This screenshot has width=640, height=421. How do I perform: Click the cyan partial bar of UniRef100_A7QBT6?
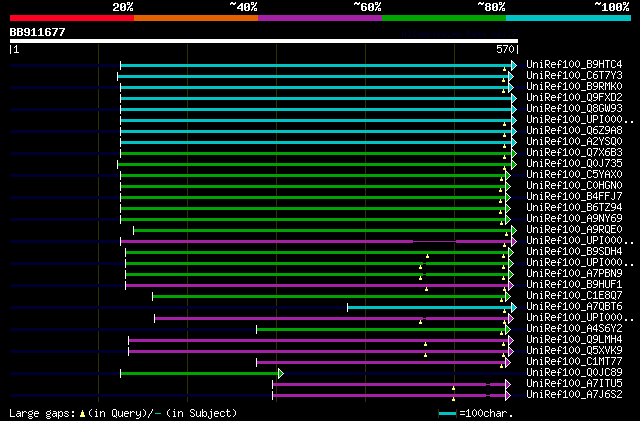[x=429, y=307]
